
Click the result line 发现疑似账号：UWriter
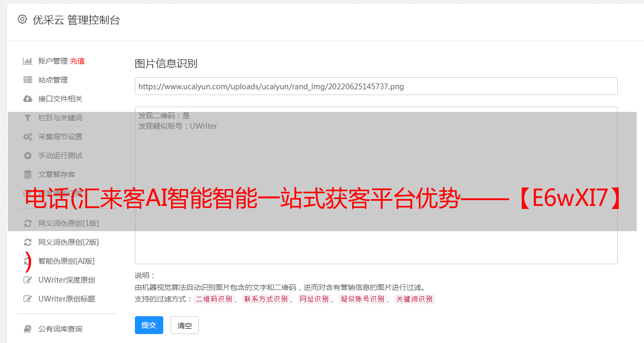[178, 126]
